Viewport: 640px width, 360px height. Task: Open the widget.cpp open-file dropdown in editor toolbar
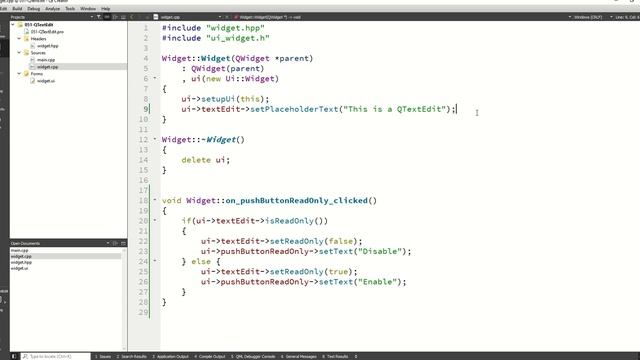190,17
